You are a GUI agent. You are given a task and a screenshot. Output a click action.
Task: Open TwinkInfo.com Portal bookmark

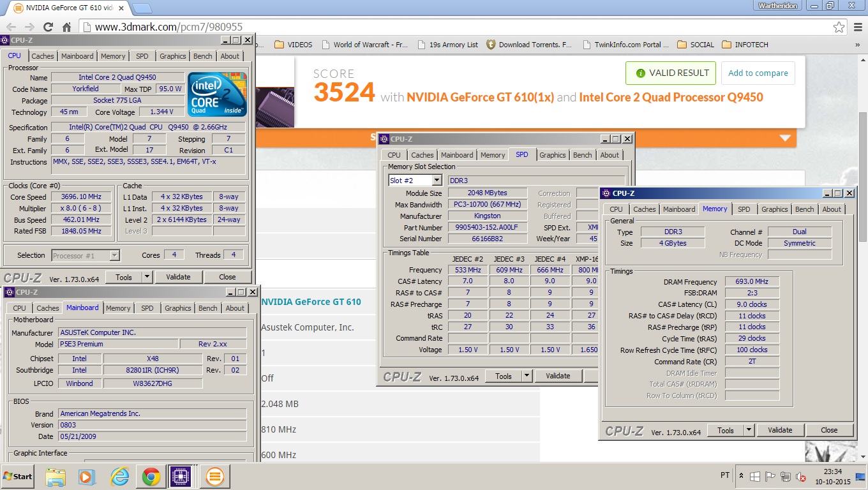coord(625,45)
